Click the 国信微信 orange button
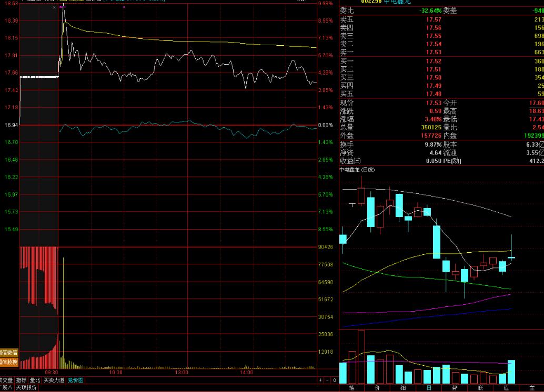The height and width of the screenshot is (392, 544). pyautogui.click(x=8, y=353)
